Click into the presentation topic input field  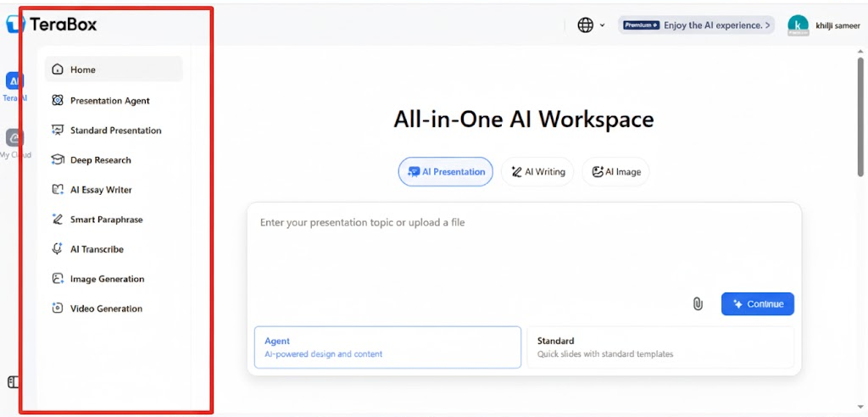[x=524, y=249]
